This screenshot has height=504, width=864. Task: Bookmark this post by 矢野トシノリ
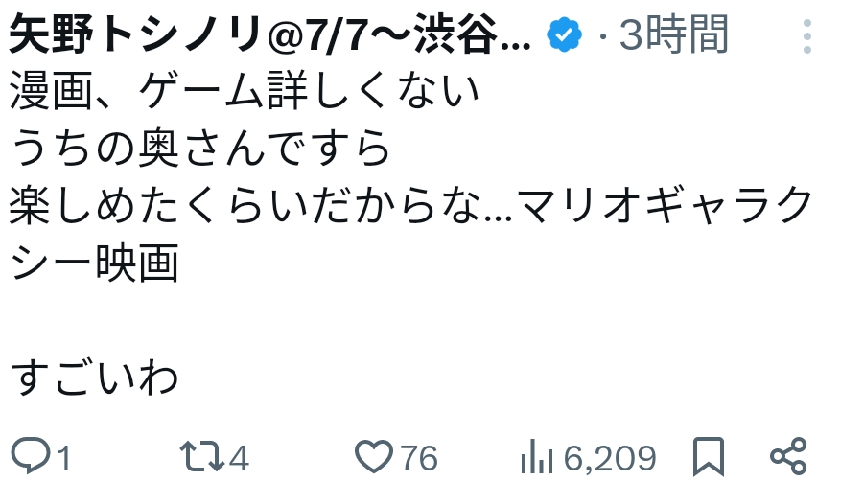(x=708, y=458)
